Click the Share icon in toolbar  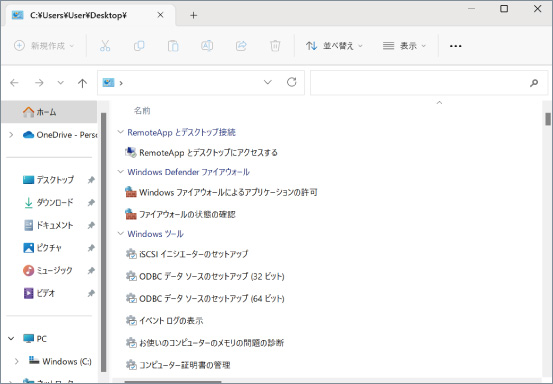coord(241,46)
